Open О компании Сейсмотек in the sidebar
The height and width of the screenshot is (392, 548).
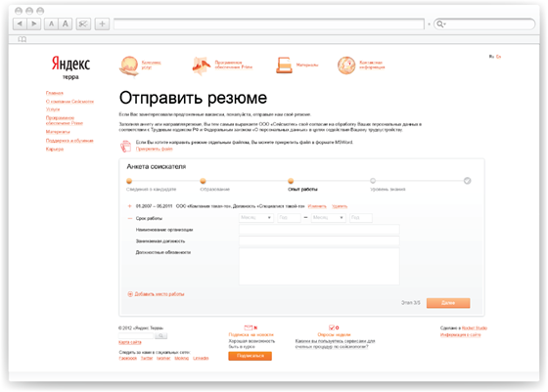click(x=69, y=102)
